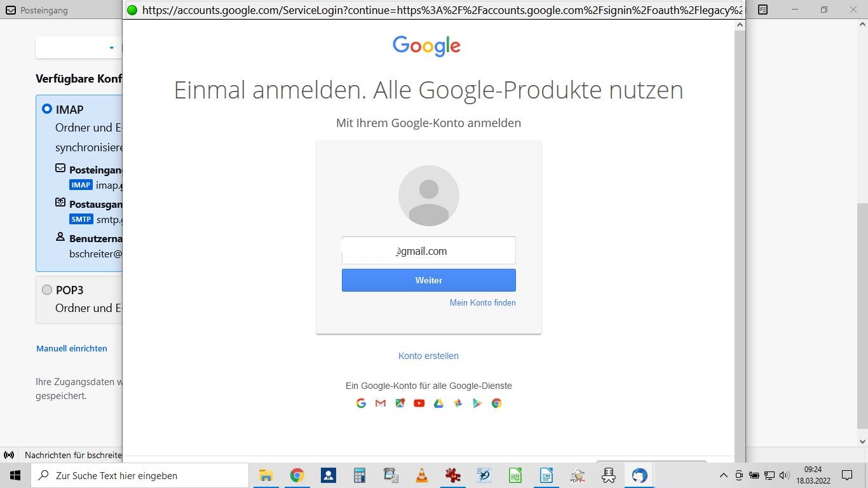Open the LibreOffice Calc taskbar icon
The width and height of the screenshot is (868, 488).
515,475
